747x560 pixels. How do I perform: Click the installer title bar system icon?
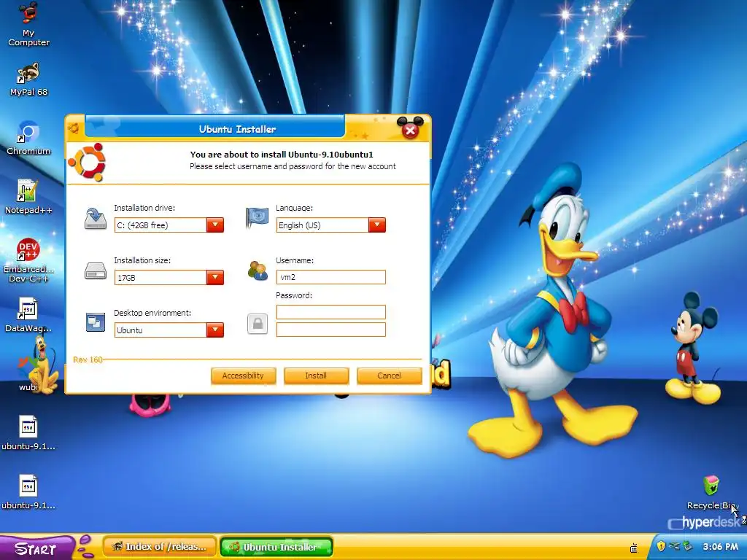[x=74, y=128]
